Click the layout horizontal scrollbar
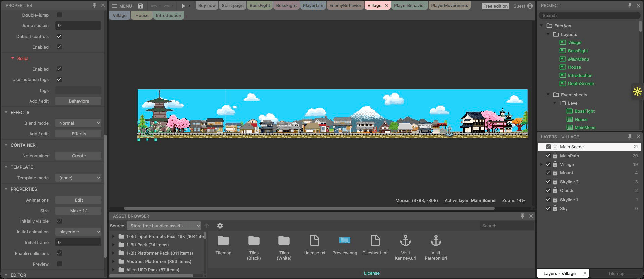The image size is (644, 279). 309,208
